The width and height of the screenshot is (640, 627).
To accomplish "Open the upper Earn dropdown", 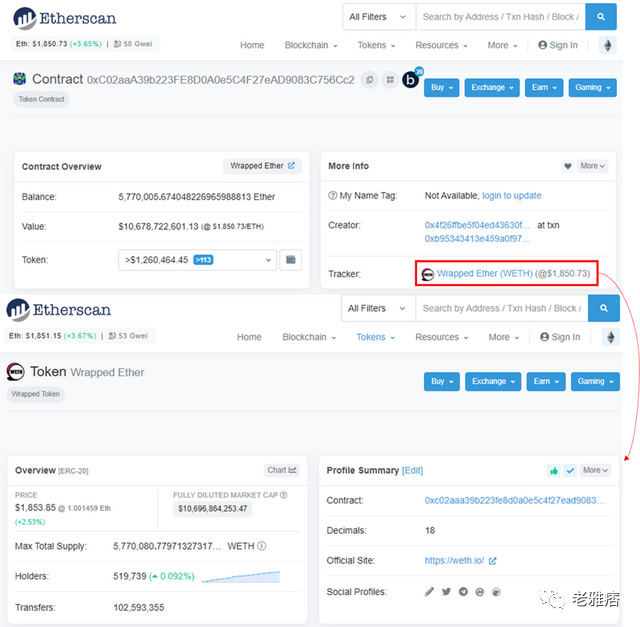I will point(544,87).
